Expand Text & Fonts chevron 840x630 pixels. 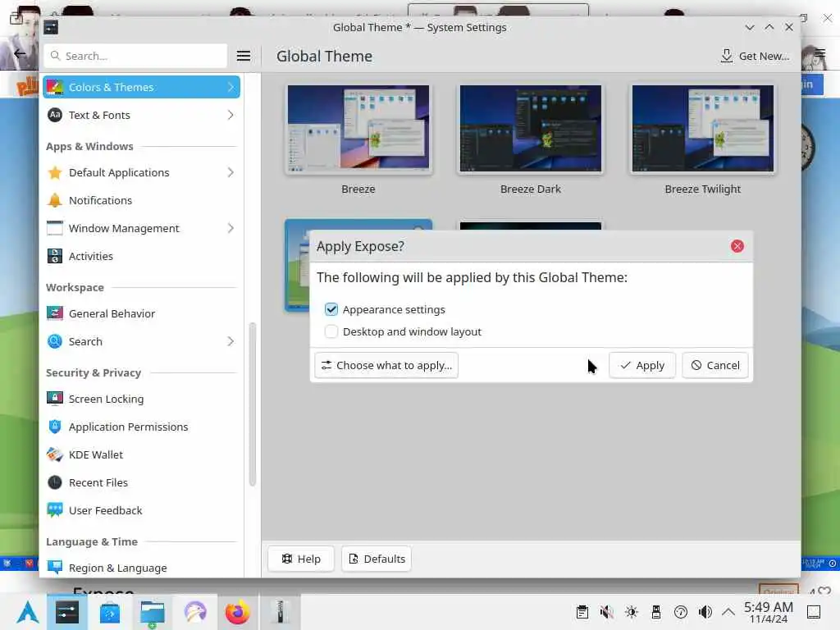click(x=231, y=115)
